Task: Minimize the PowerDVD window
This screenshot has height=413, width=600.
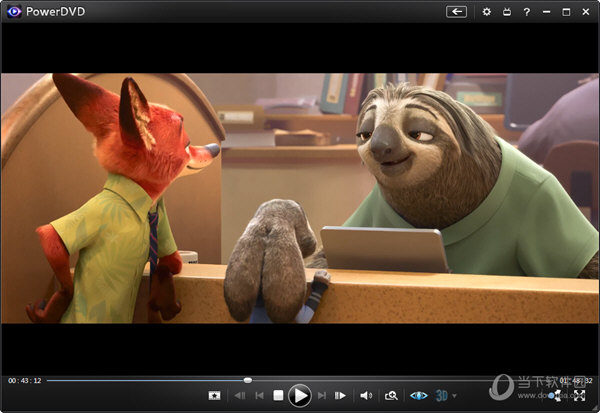Action: tap(546, 12)
